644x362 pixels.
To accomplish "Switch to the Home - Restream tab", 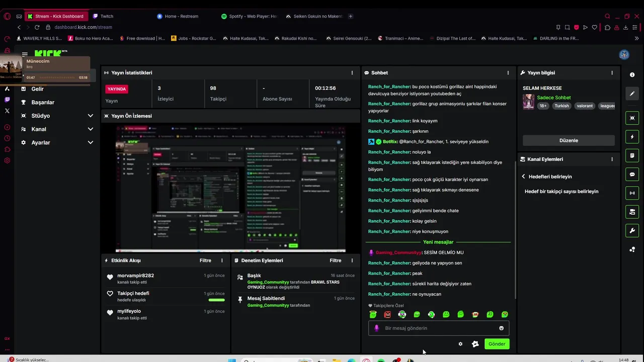I will 181,16.
